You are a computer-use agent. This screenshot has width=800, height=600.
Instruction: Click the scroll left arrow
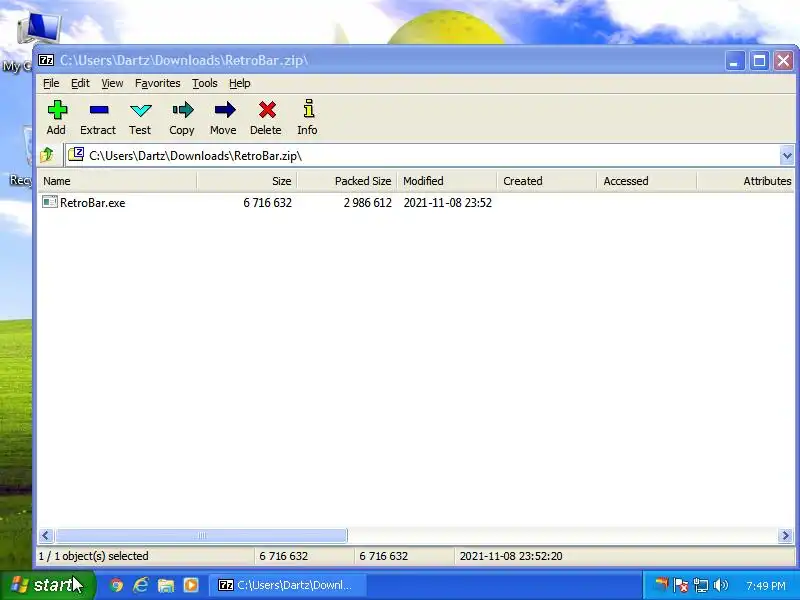pos(46,535)
